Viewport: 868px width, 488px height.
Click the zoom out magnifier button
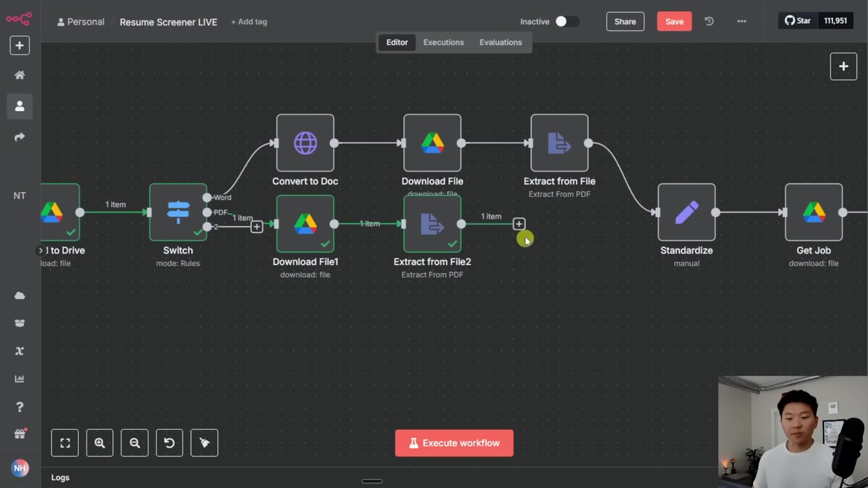tap(135, 443)
